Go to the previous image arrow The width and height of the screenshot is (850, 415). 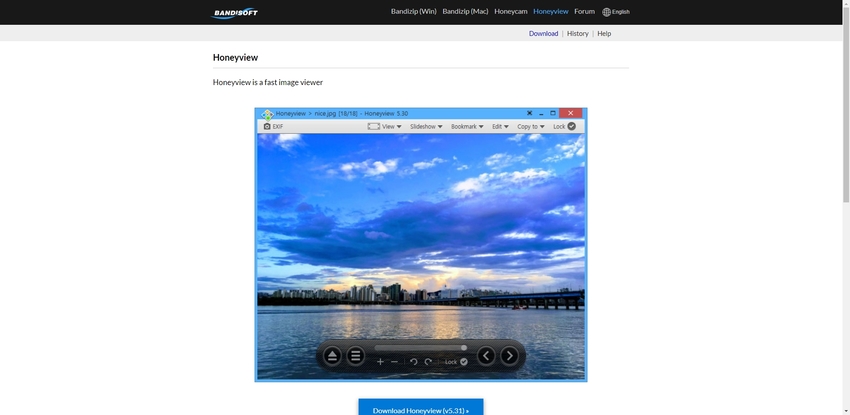486,356
